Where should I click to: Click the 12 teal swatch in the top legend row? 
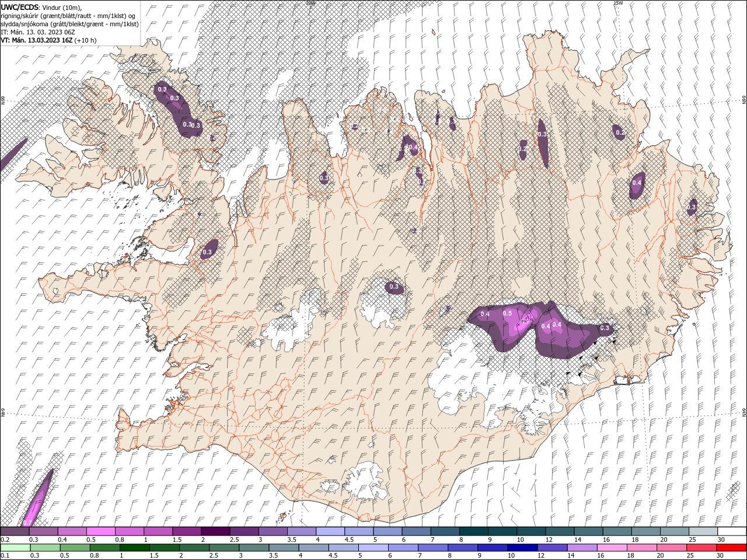(560, 531)
